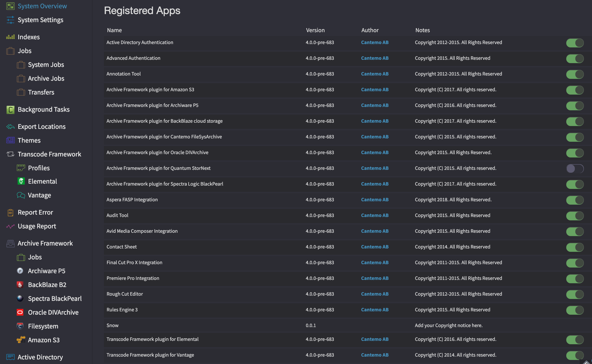Viewport: 592px width, 364px height.
Task: Open the Oracle DIVArchive plugin icon
Action: tap(20, 312)
